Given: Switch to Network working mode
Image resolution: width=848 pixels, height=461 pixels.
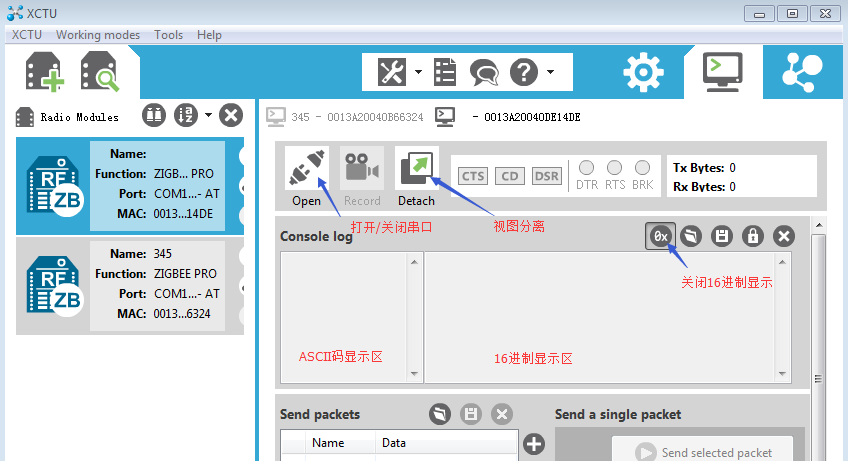Looking at the screenshot, I should [x=802, y=72].
